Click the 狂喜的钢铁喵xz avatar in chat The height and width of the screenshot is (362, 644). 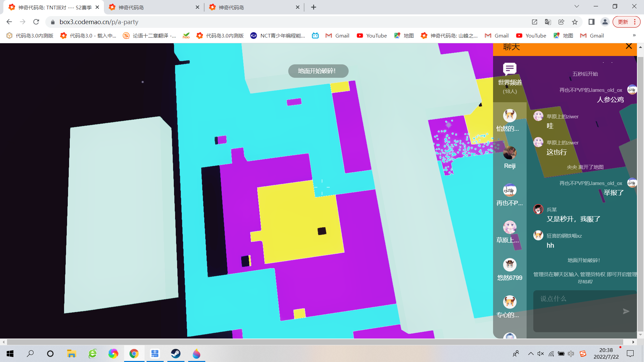(538, 235)
